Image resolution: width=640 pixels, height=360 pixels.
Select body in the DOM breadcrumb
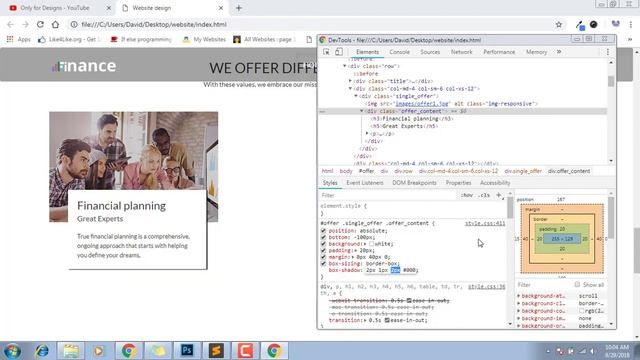[346, 171]
